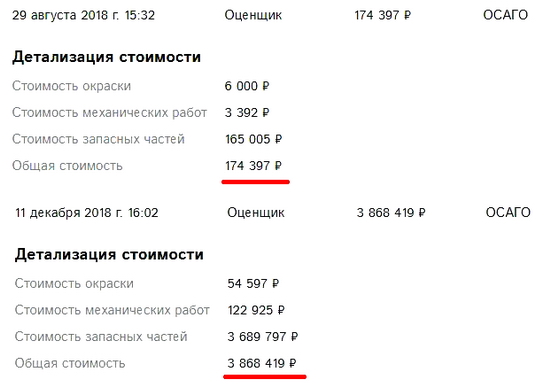This screenshot has height=388, width=550.
Task: Select the 6 000 ₽ painting cost value
Action: point(247,86)
